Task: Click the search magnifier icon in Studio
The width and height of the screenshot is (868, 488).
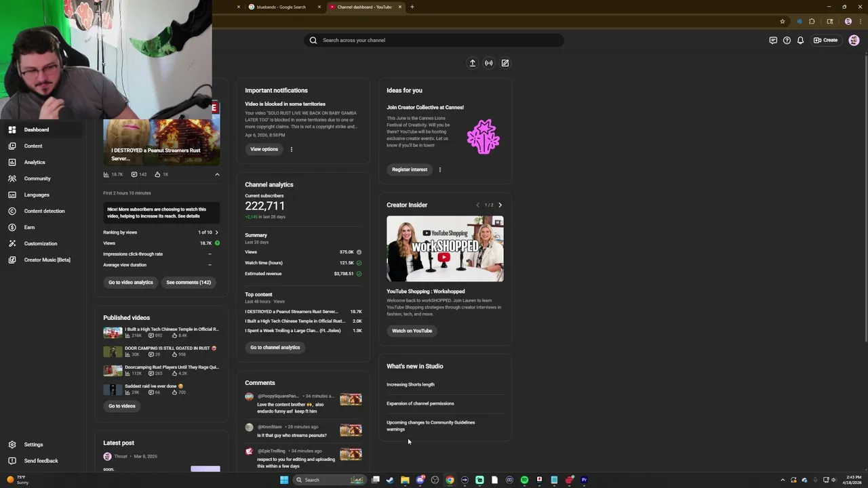Action: coord(313,40)
